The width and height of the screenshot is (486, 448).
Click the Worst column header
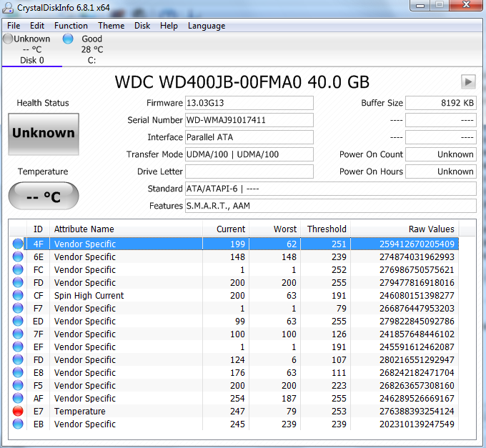(x=275, y=229)
